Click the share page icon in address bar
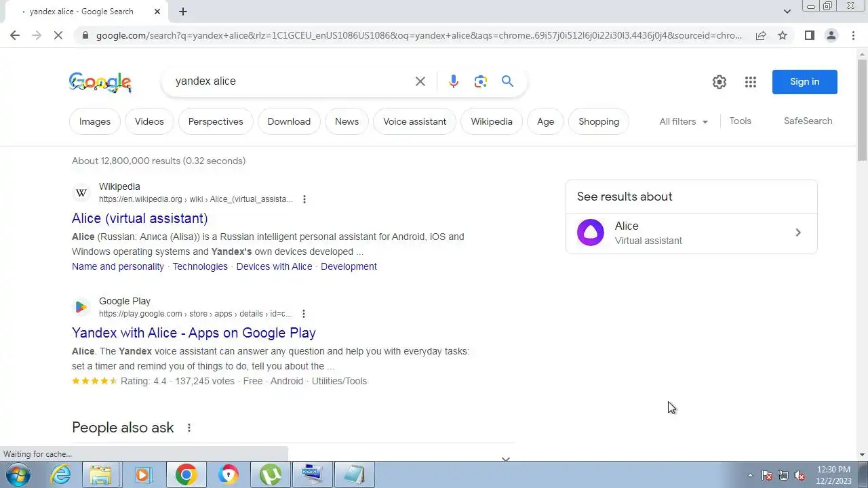868x488 pixels. [x=761, y=35]
